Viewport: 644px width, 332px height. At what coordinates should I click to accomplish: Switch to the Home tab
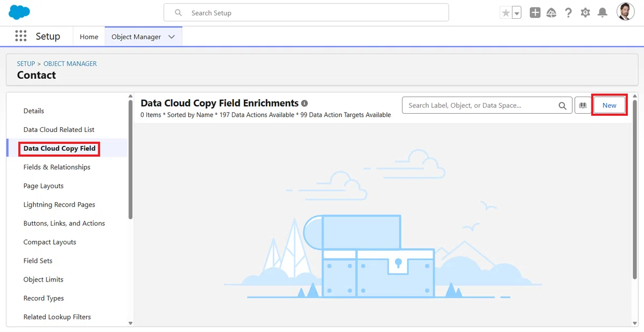click(x=89, y=36)
